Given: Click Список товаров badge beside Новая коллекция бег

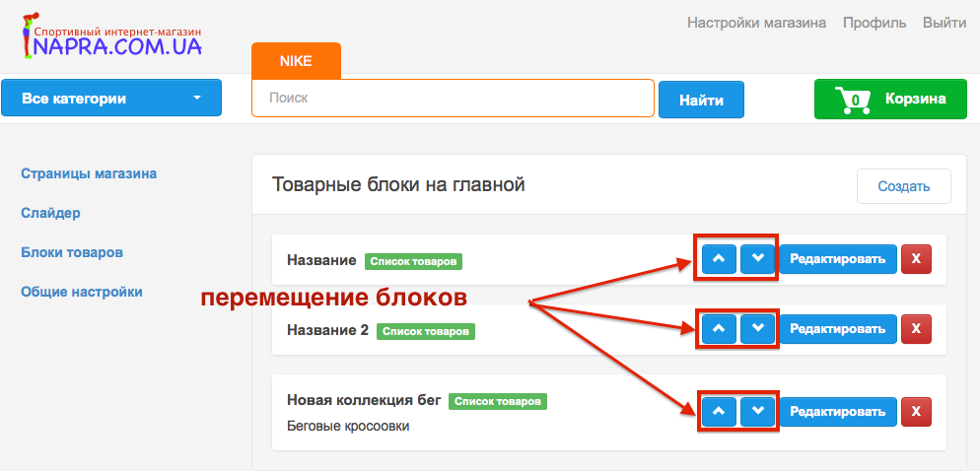Looking at the screenshot, I should coord(498,401).
